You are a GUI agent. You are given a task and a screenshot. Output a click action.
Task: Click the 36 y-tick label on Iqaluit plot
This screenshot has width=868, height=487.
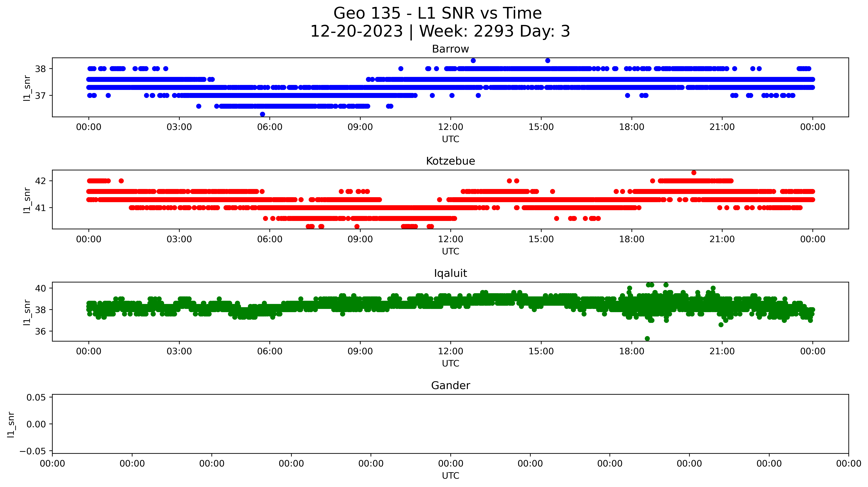tap(40, 331)
